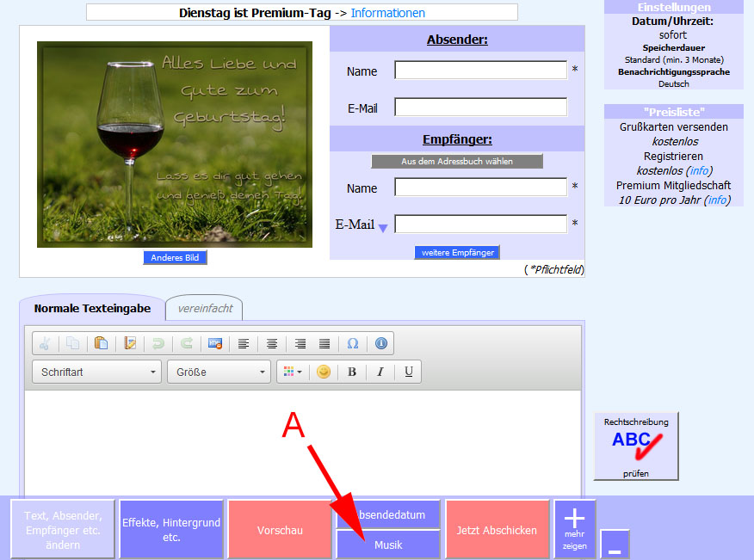This screenshot has height=560, width=754.
Task: Click the redo arrow icon
Action: [186, 344]
